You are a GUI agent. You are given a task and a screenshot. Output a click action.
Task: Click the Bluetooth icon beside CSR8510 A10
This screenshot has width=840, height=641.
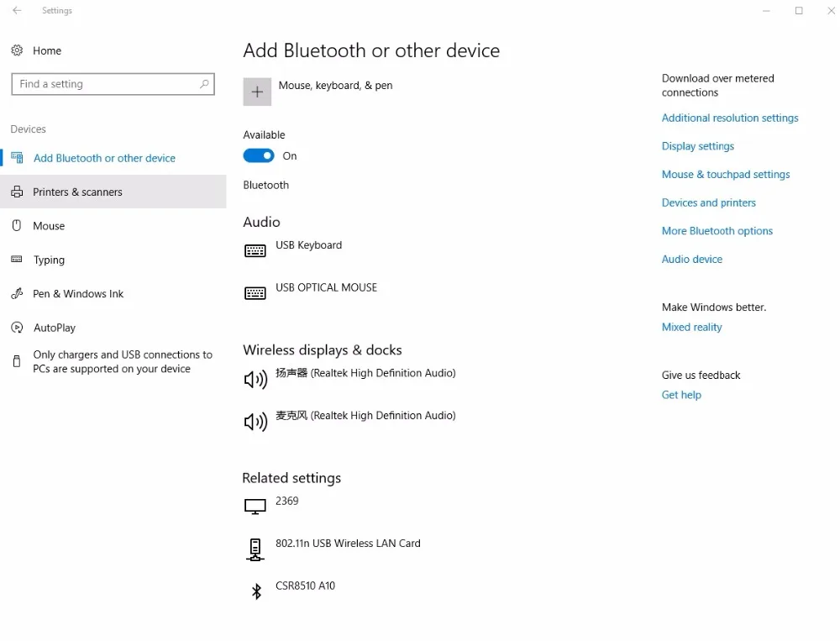click(257, 592)
